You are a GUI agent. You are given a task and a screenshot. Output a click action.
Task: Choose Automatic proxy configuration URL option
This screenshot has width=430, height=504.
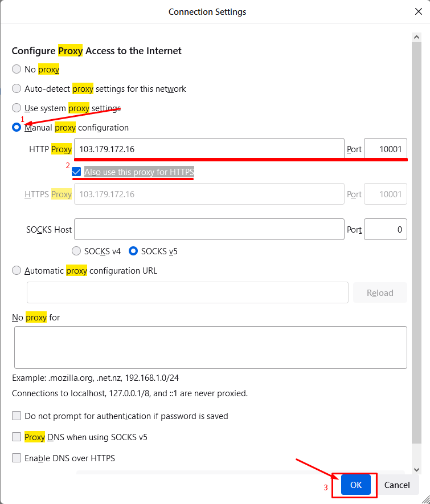(x=17, y=271)
